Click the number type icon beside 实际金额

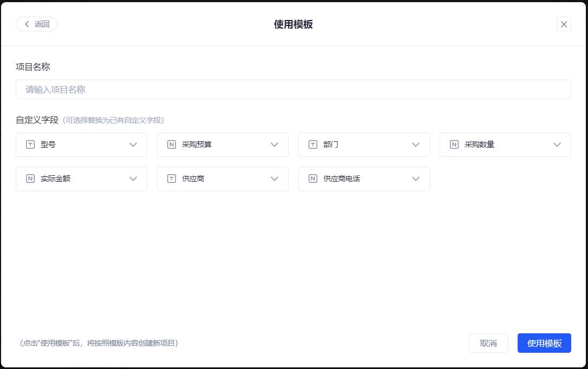30,179
